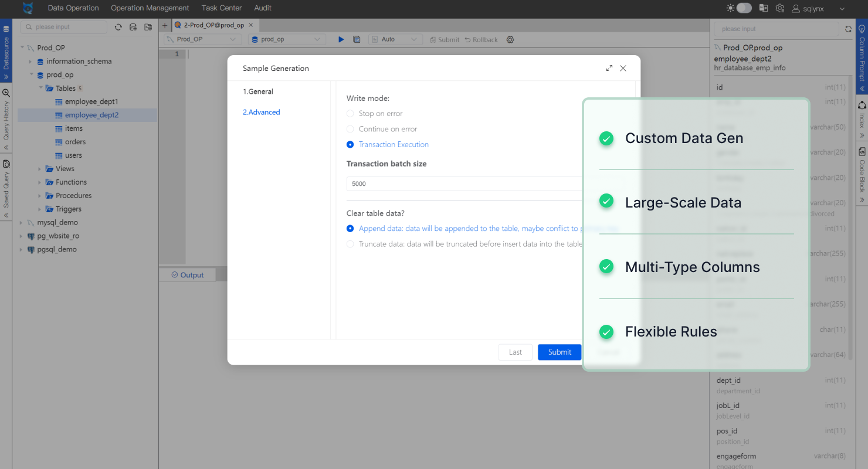Collapse the prod_op database node
The image size is (868, 469).
coord(32,74)
